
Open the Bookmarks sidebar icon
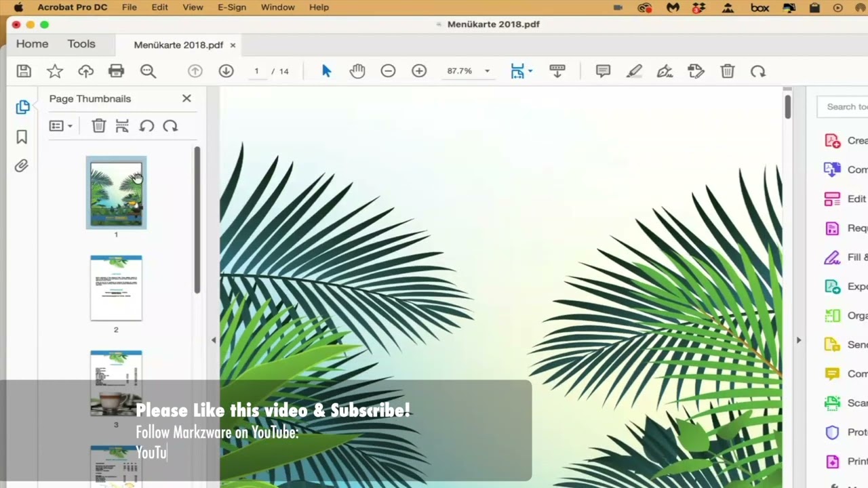pyautogui.click(x=22, y=138)
